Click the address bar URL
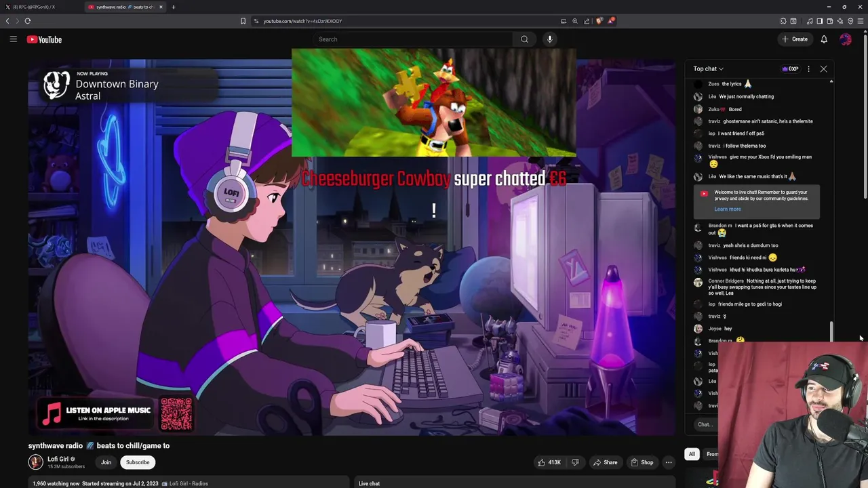 click(302, 21)
